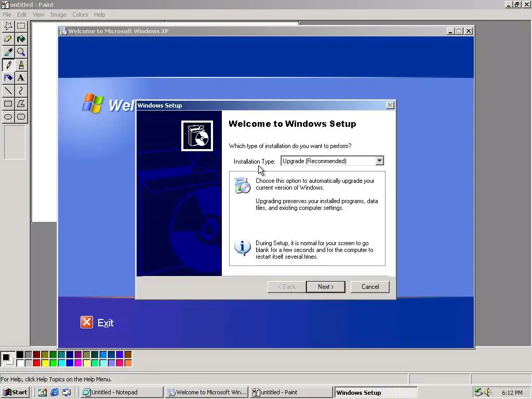Select the rectangular Select tool in Paint
This screenshot has height=399, width=532.
21,26
